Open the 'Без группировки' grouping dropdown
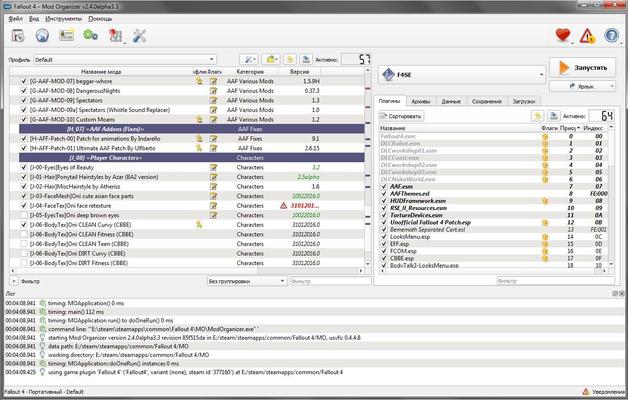The height and width of the screenshot is (400, 628). coord(247,281)
